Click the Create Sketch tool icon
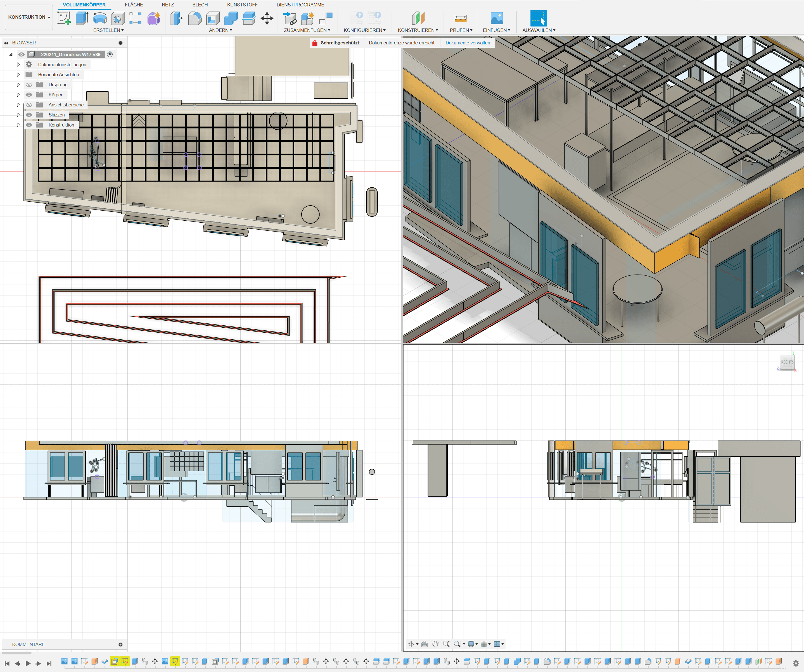This screenshot has height=672, width=804. click(x=64, y=18)
